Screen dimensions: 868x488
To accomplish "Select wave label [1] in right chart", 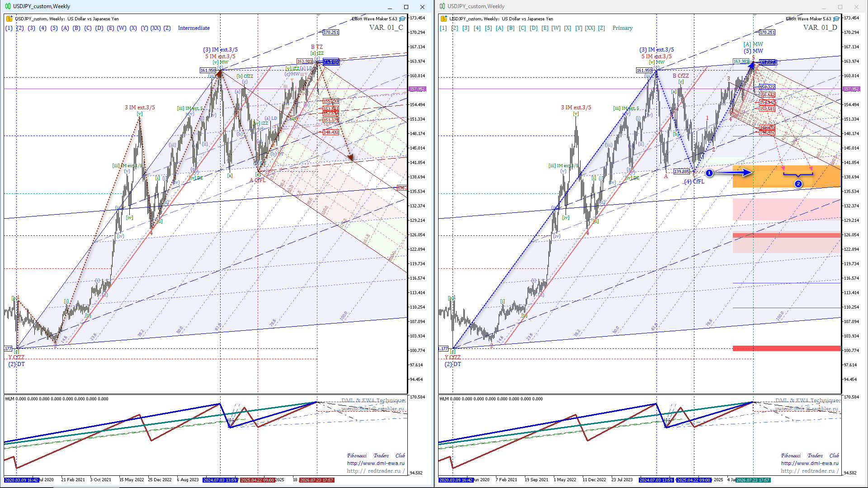I will point(443,28).
